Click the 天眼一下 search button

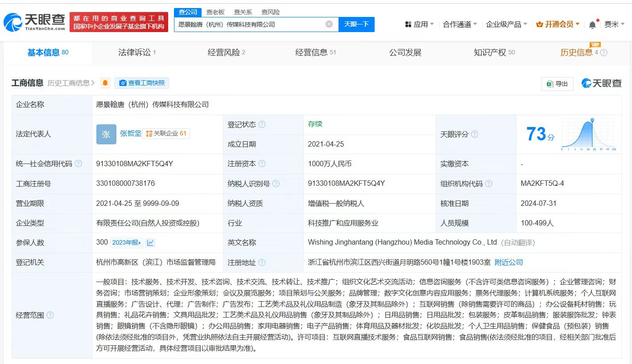[356, 24]
